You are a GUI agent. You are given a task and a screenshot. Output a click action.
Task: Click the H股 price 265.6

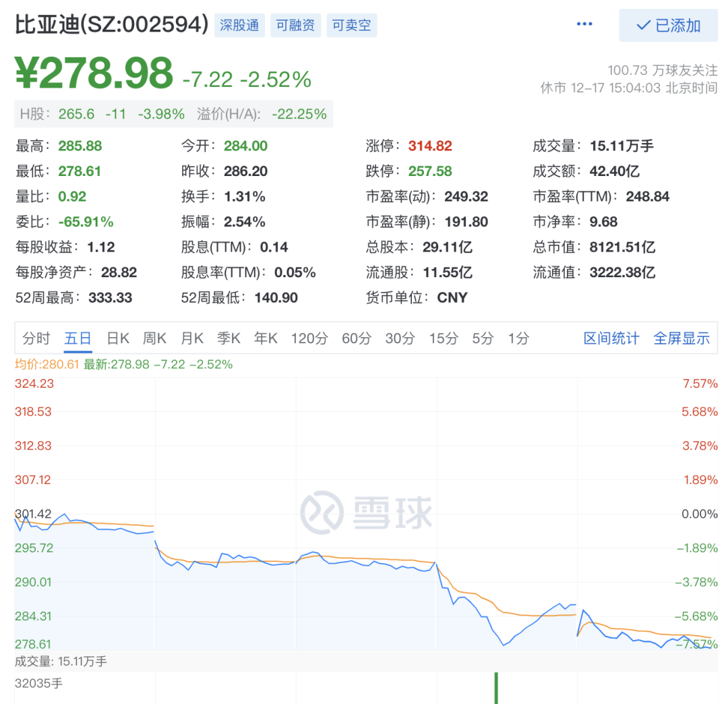click(x=76, y=114)
